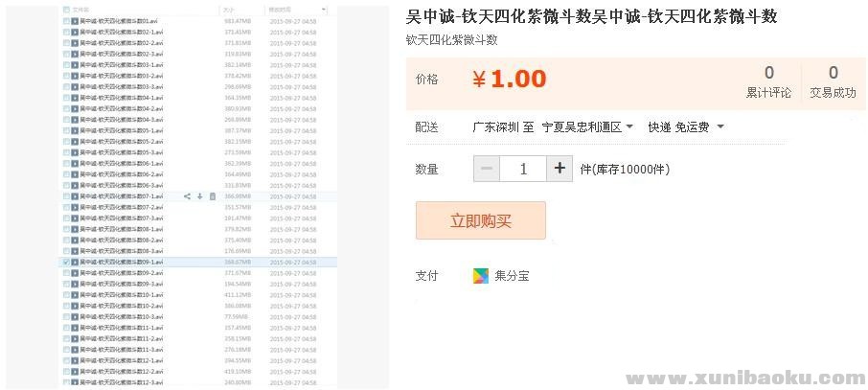Viewport: 868px width, 390px height.
Task: Click the plus icon to increase quantity
Action: pos(560,169)
